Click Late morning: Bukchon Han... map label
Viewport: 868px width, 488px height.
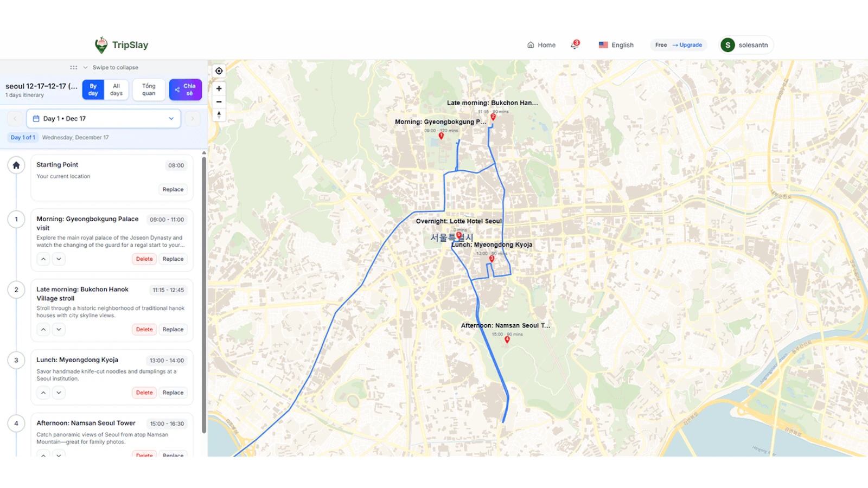493,102
